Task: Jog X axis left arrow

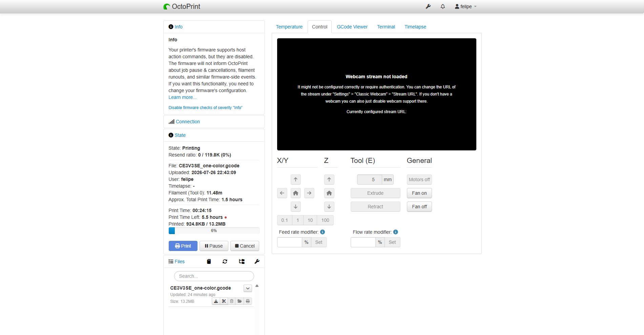Action: pyautogui.click(x=282, y=193)
